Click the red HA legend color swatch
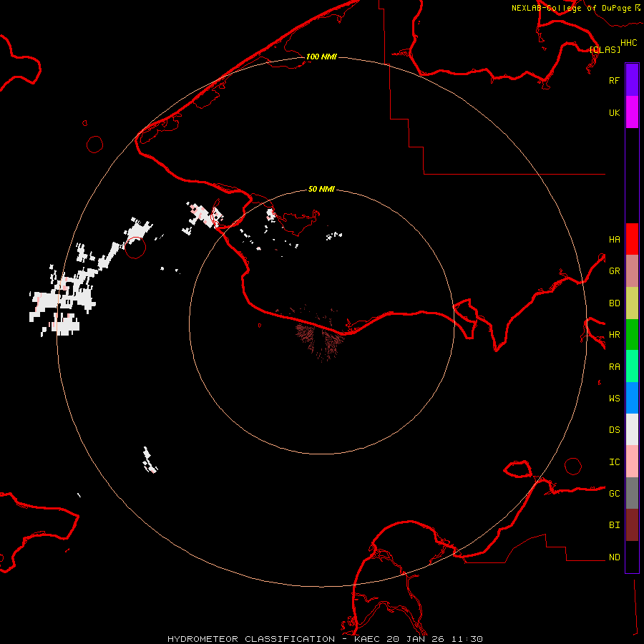This screenshot has height=644, width=644. 632,239
